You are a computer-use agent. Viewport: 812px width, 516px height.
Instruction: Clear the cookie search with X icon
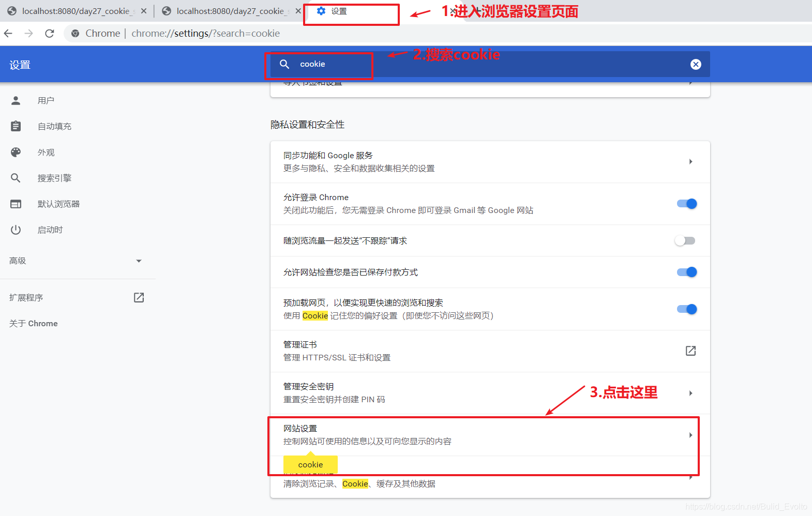point(696,64)
